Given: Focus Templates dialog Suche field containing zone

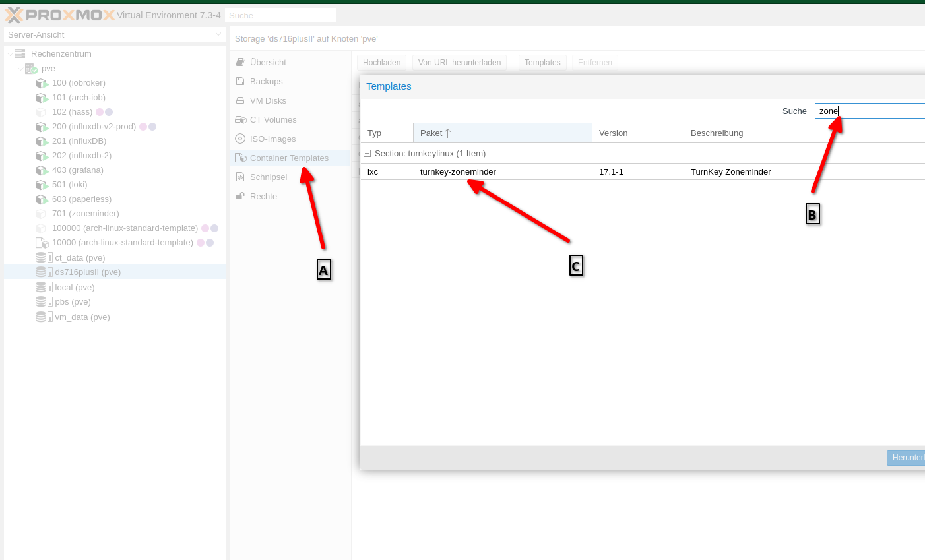Looking at the screenshot, I should (x=870, y=111).
